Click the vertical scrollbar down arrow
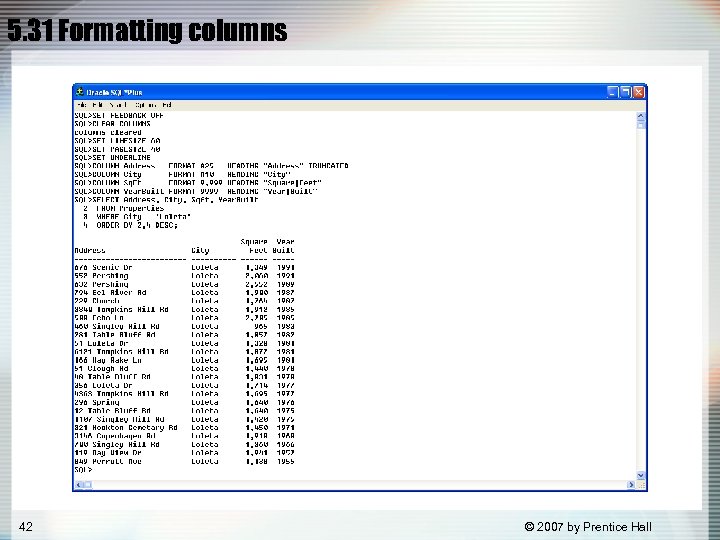Viewport: 720px width, 540px height. point(641,475)
